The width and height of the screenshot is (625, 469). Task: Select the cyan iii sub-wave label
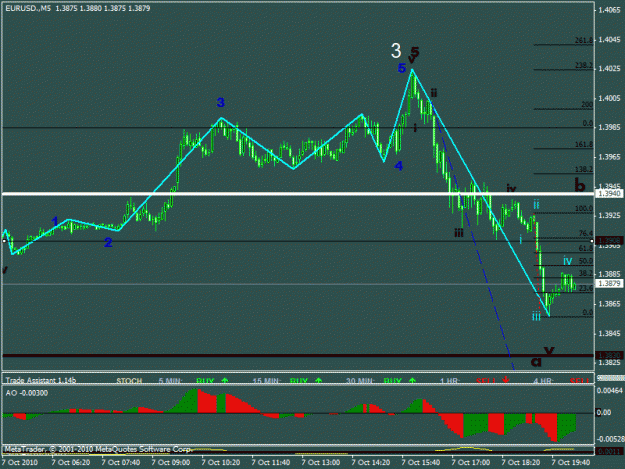click(x=537, y=317)
